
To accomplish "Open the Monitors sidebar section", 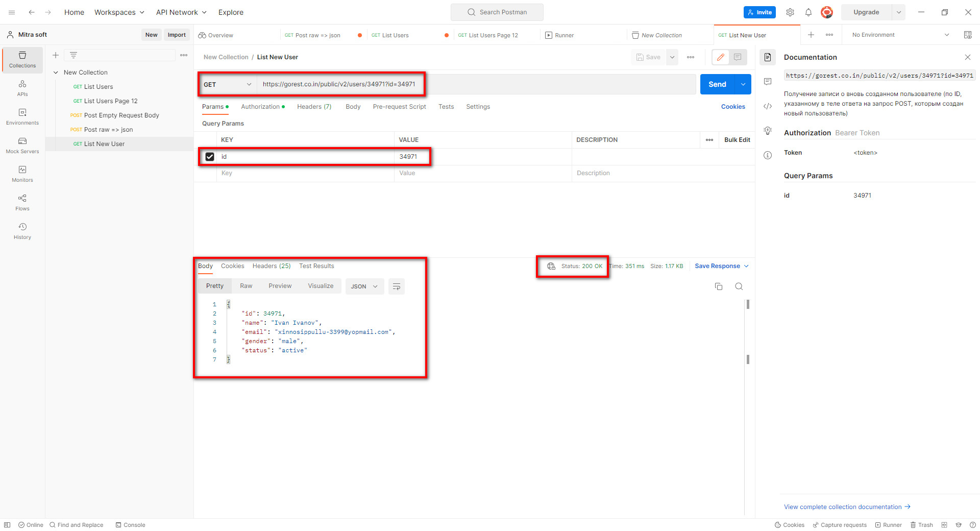I will coord(22,174).
